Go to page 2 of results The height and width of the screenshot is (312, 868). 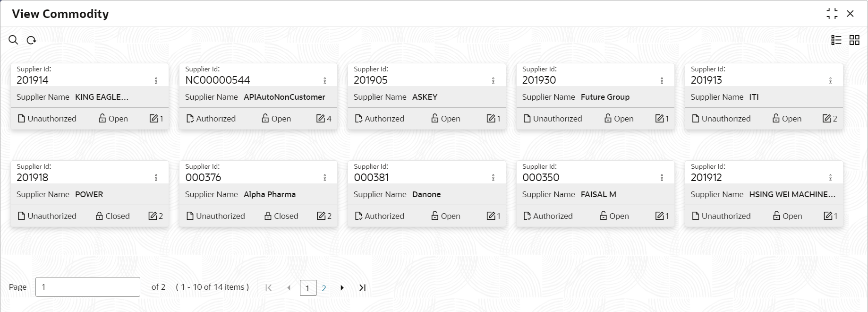click(324, 288)
